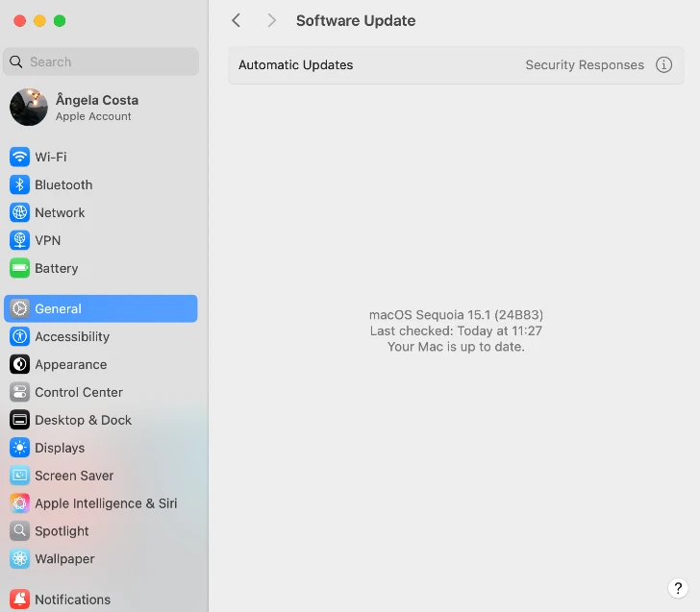This screenshot has height=612, width=700.
Task: Select Apple Intelligence & Siri label
Action: tap(106, 503)
